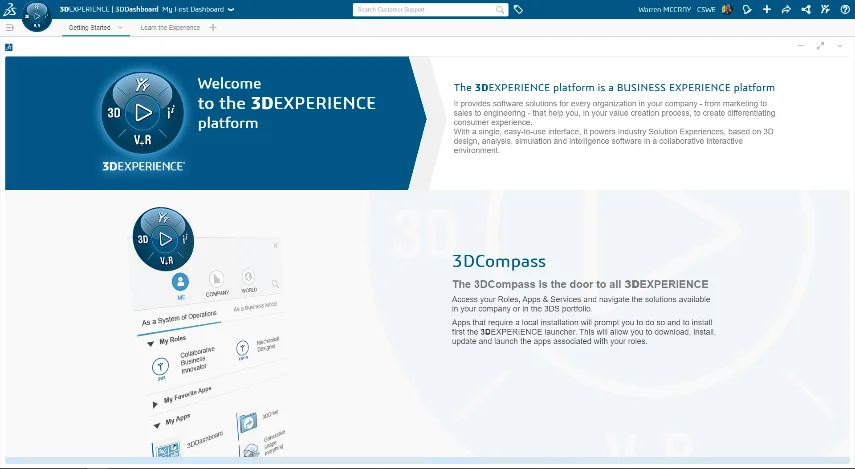Click inside the Search Customer Support field
This screenshot has height=469, width=855.
coord(425,10)
